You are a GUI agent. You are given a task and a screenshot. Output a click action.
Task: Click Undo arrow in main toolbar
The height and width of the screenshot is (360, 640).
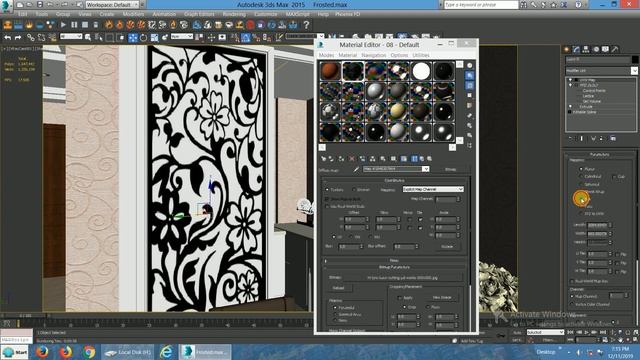(x=8, y=38)
